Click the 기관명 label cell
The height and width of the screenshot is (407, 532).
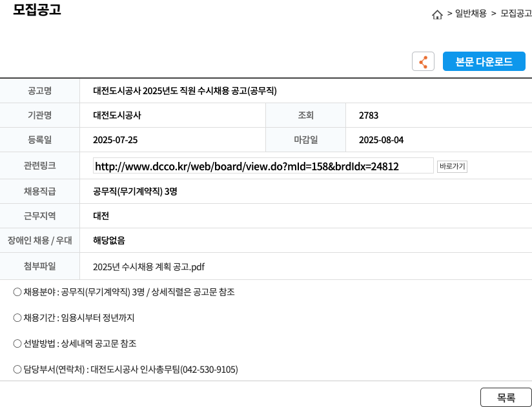click(x=39, y=115)
